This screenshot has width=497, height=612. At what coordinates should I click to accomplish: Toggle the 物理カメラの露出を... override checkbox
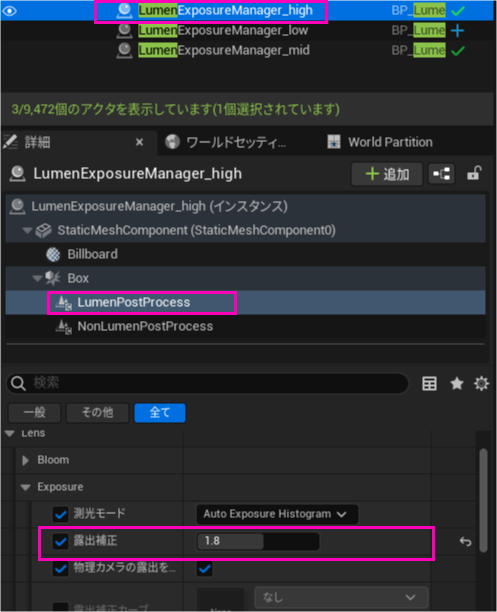pyautogui.click(x=61, y=568)
